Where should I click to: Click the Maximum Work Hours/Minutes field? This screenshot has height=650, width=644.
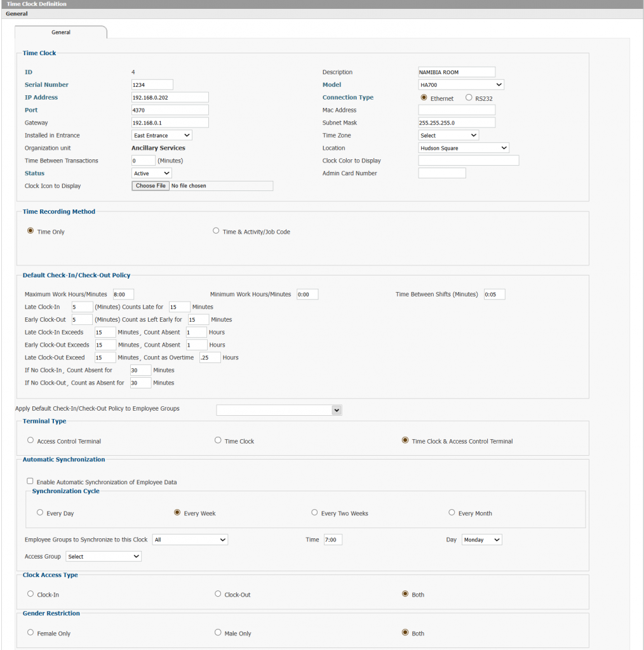click(124, 295)
